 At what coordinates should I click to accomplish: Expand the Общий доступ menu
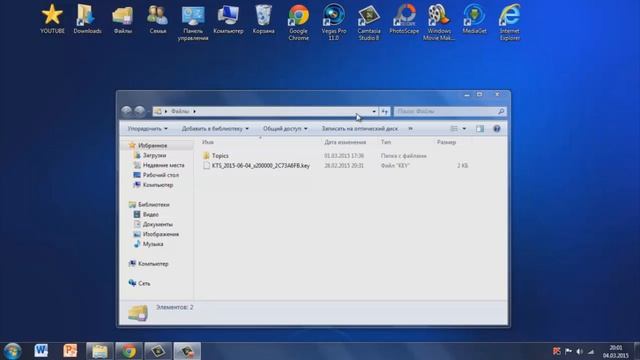[285, 129]
